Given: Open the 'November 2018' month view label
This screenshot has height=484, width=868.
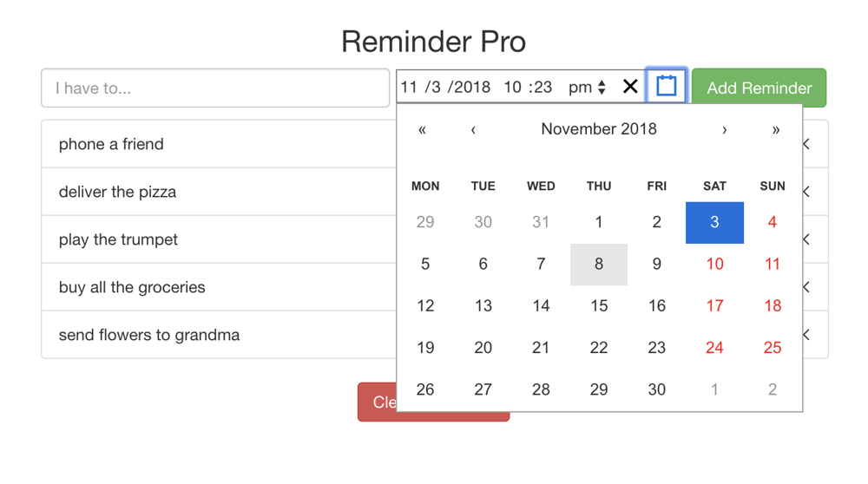Looking at the screenshot, I should coord(599,129).
